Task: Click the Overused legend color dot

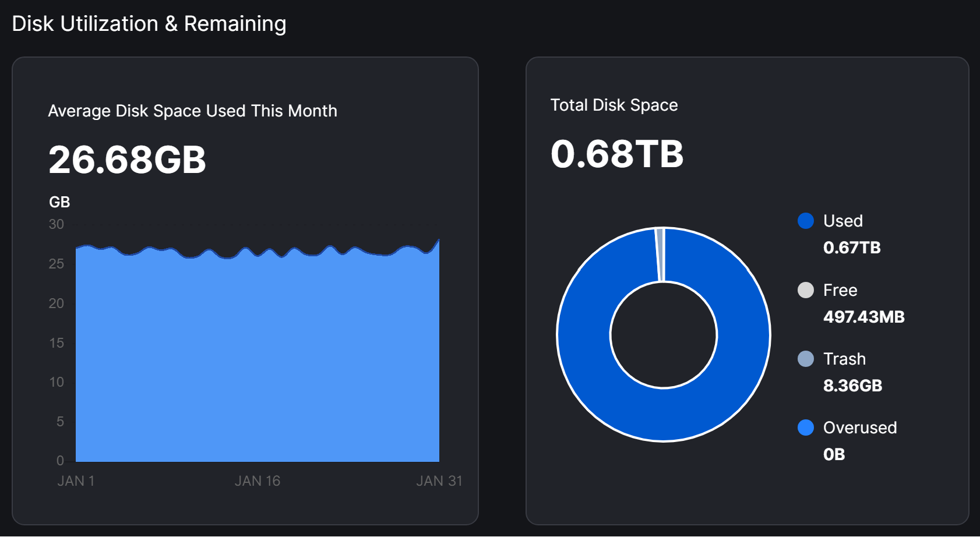Action: click(x=805, y=428)
